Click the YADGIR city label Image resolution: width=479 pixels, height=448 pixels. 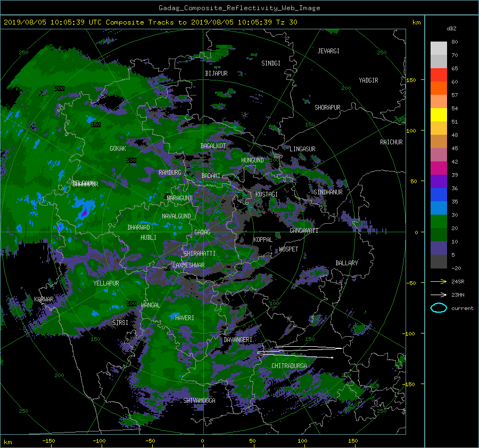pos(368,80)
